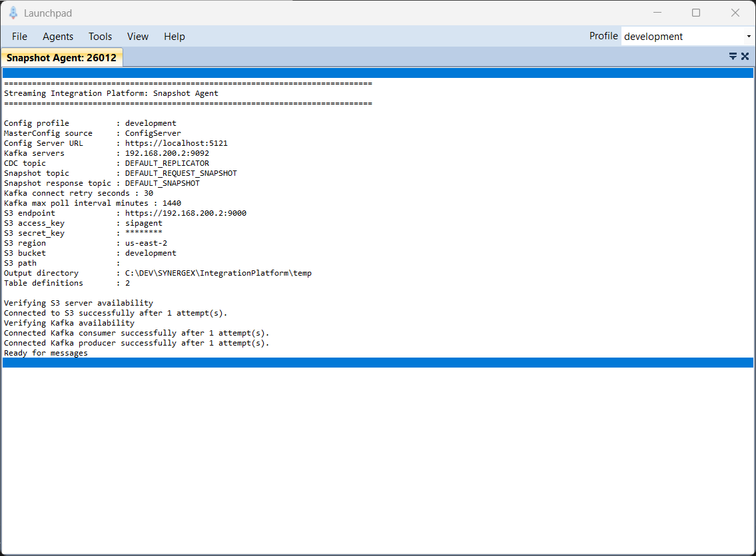The width and height of the screenshot is (756, 556).
Task: Open the View menu
Action: click(x=137, y=37)
